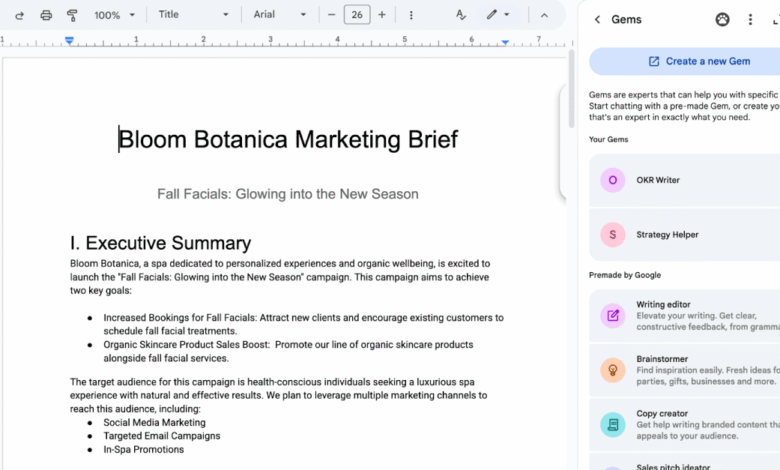The height and width of the screenshot is (470, 780).
Task: Go back from Gems panel
Action: click(597, 19)
